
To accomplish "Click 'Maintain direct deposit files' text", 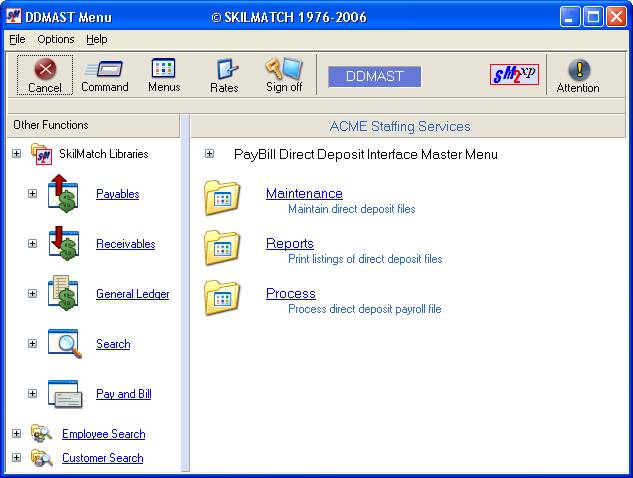I will (x=352, y=209).
